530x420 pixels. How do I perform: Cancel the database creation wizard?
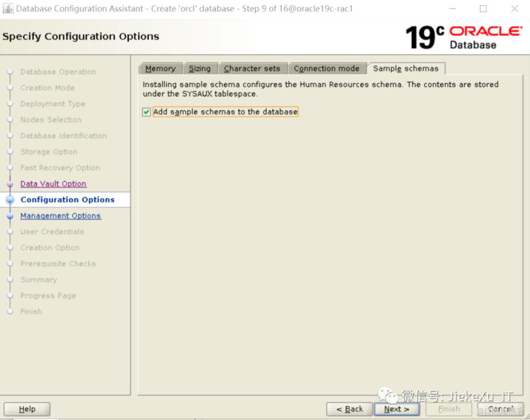pos(500,409)
